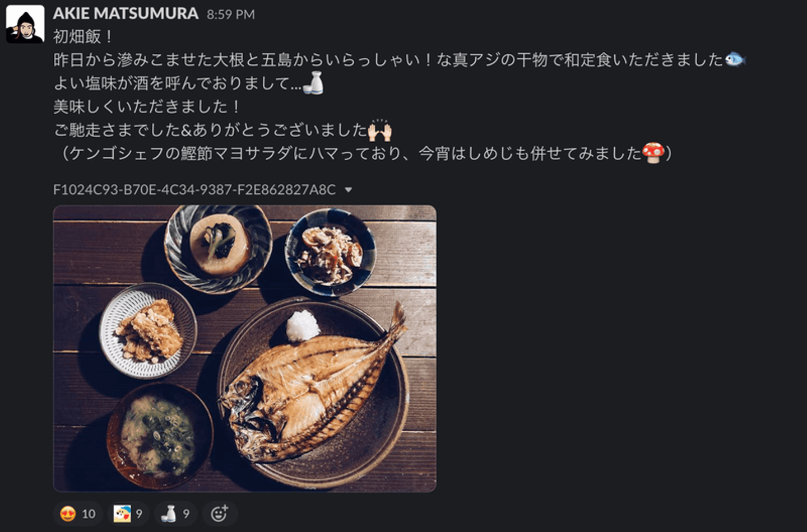Viewport: 807px width, 532px height.
Task: Collapse the image using the filename arrow
Action: point(348,190)
